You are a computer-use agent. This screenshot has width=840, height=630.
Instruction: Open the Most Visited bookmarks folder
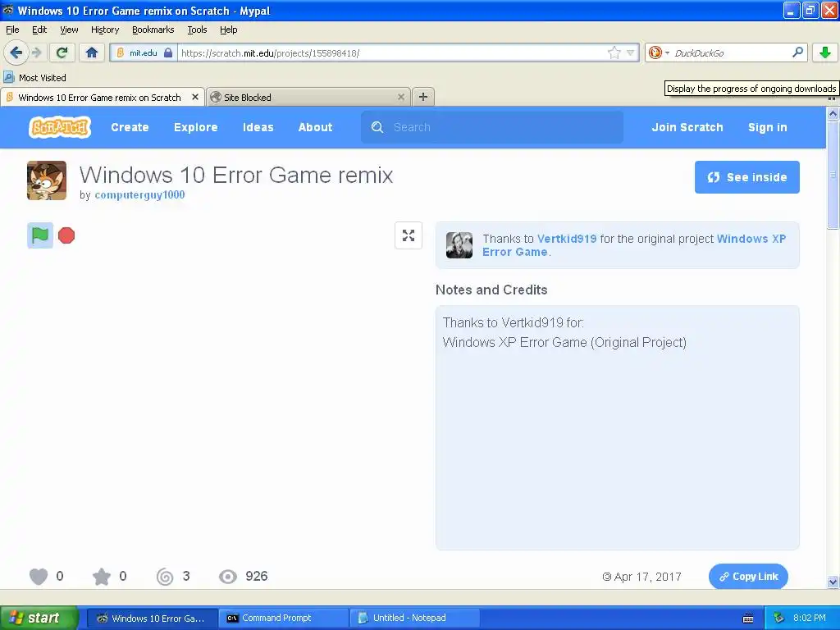(35, 78)
